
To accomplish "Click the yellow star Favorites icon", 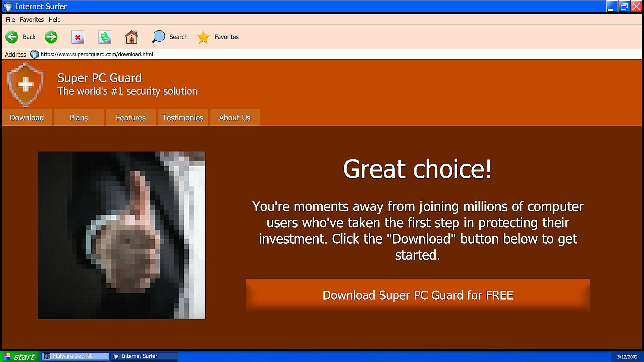I will (203, 37).
